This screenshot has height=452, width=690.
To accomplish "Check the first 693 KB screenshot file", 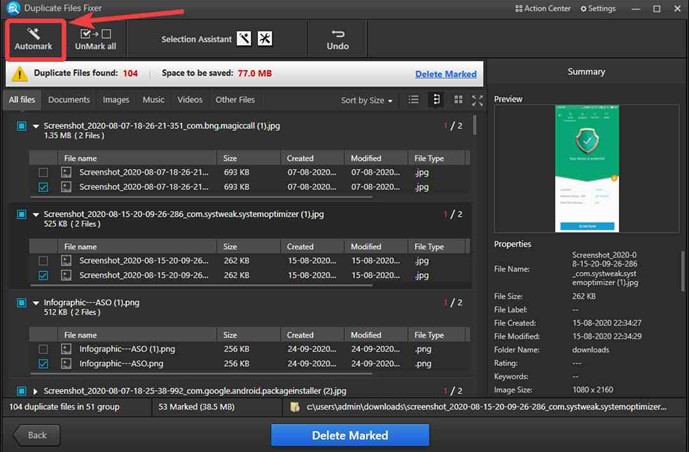I will coord(43,172).
